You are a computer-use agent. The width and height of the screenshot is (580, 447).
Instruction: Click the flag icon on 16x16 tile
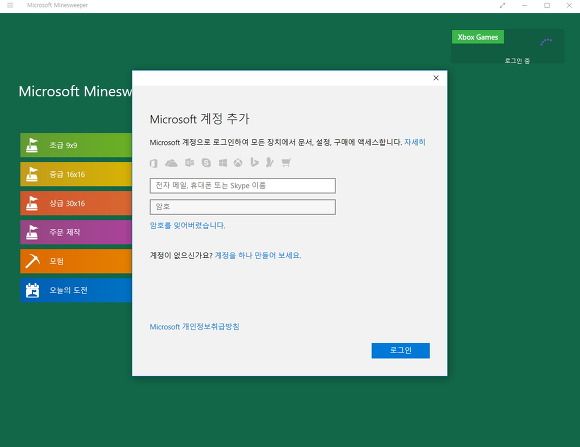(32, 174)
